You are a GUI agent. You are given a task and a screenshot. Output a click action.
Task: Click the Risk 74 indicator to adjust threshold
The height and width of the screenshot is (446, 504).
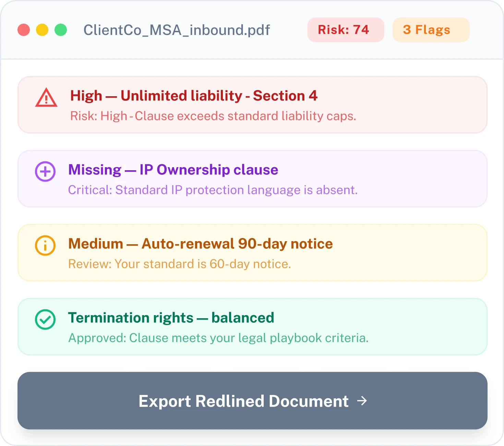(x=346, y=30)
